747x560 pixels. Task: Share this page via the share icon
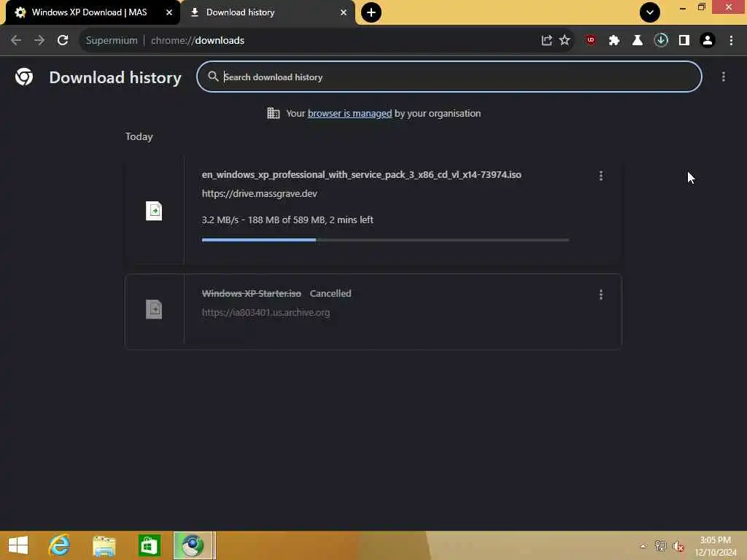(546, 41)
